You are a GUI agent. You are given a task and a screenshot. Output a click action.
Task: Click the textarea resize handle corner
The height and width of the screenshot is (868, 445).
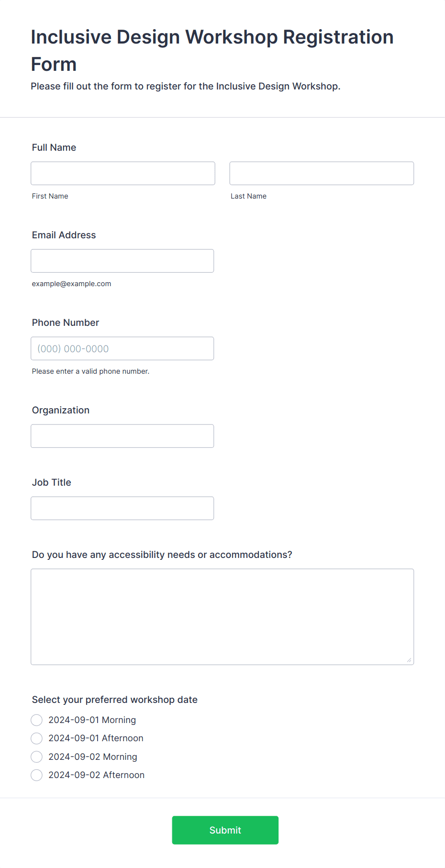pos(409,660)
